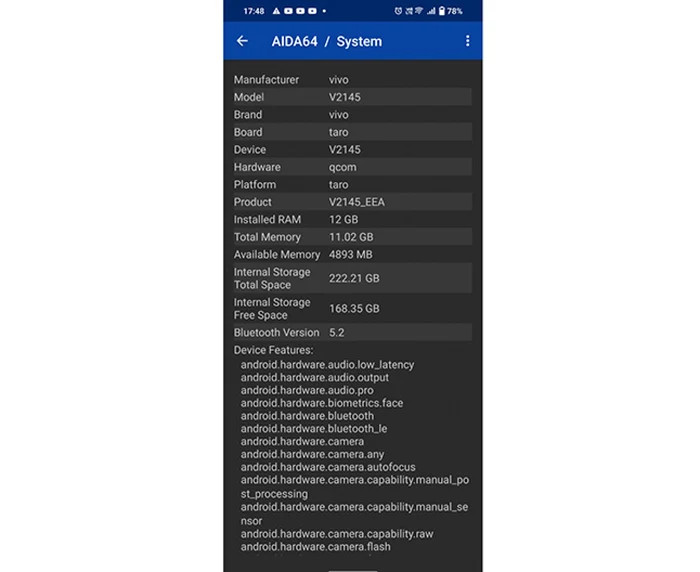
Task: Tap the alarm clock status icon
Action: coord(398,11)
